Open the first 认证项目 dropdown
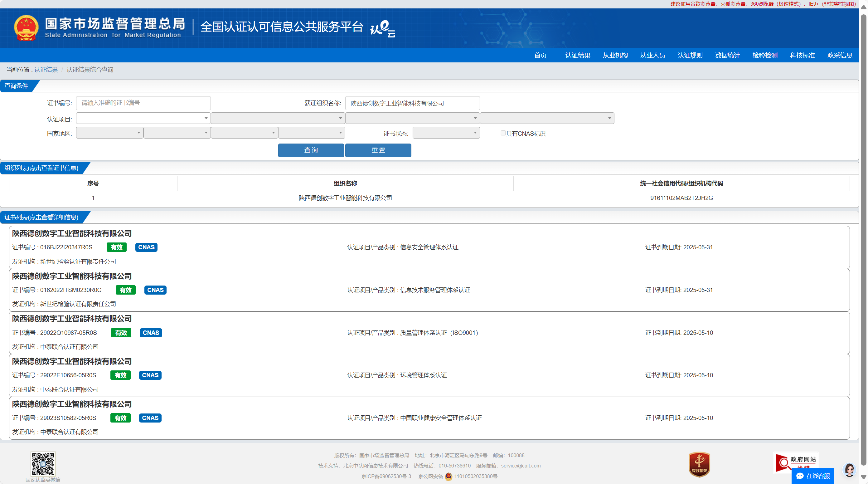This screenshot has width=868, height=484. point(143,118)
